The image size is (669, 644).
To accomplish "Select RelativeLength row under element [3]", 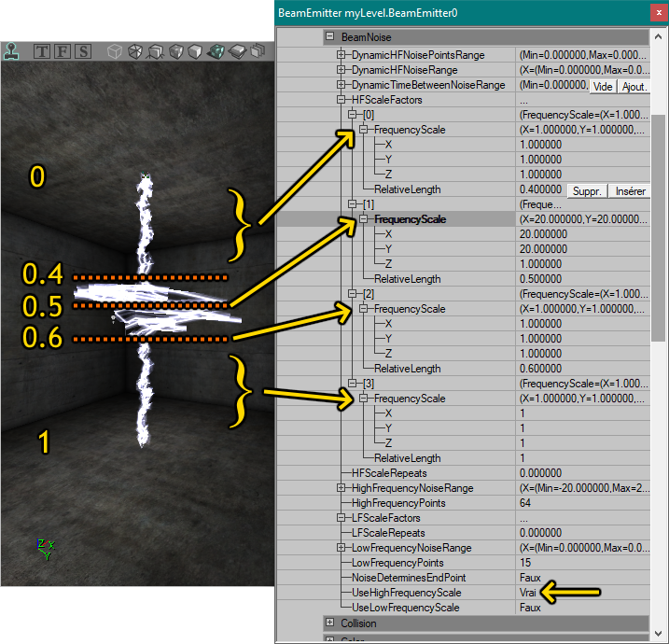I will [x=464, y=458].
